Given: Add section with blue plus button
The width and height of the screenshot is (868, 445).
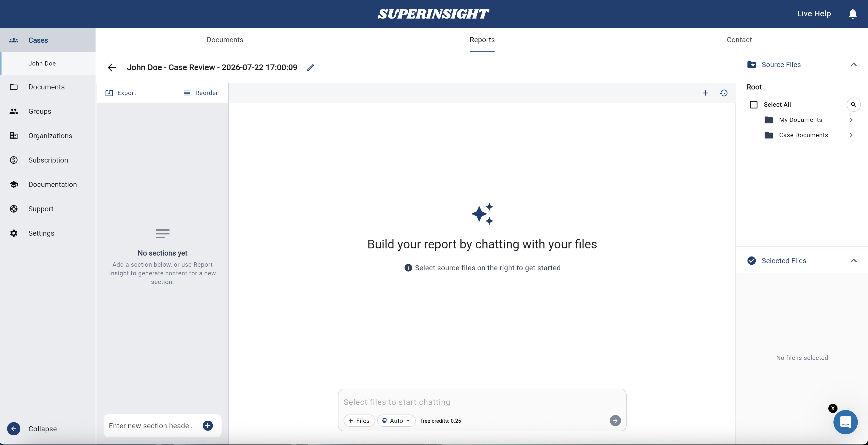Looking at the screenshot, I should point(208,426).
